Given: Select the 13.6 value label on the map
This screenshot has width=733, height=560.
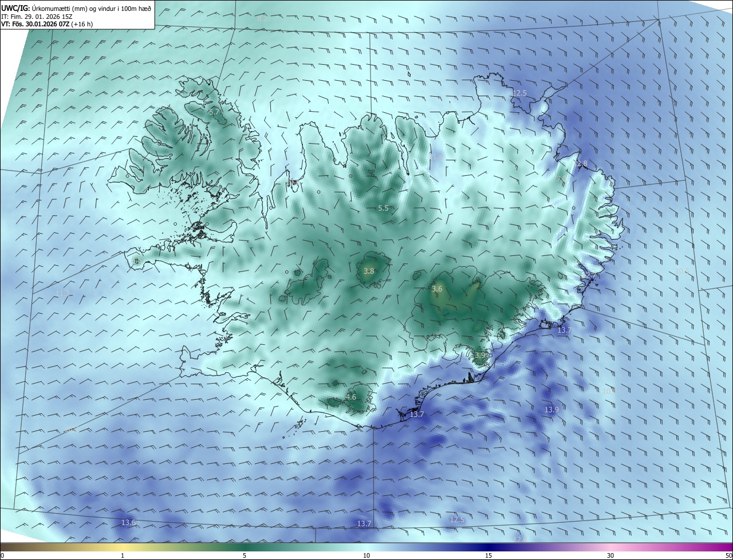Looking at the screenshot, I should 129,523.
